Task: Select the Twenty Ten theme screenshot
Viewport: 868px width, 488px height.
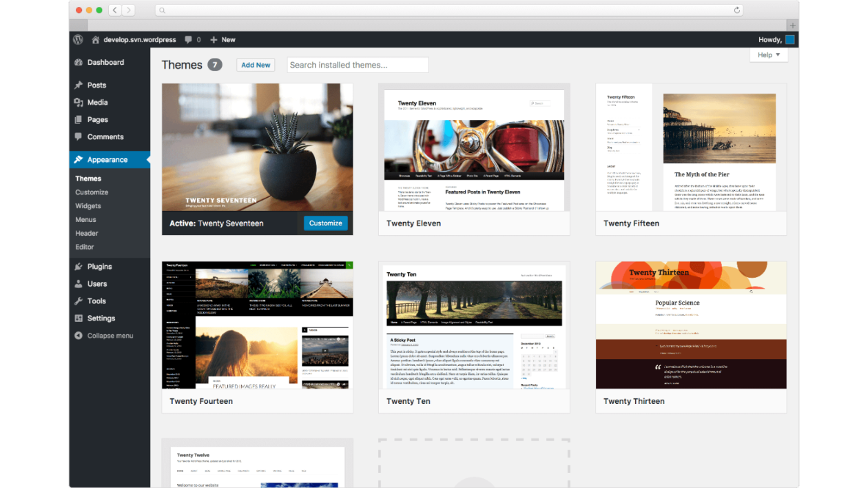Action: click(x=474, y=325)
